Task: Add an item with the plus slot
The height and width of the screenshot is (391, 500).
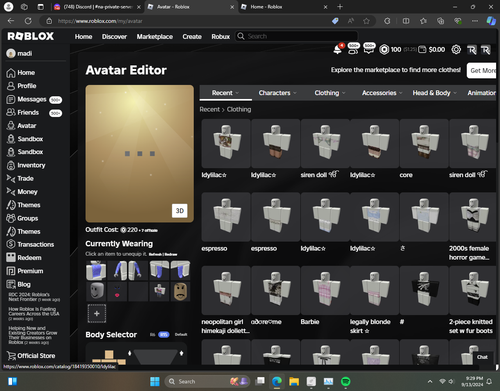Action: coord(97,313)
